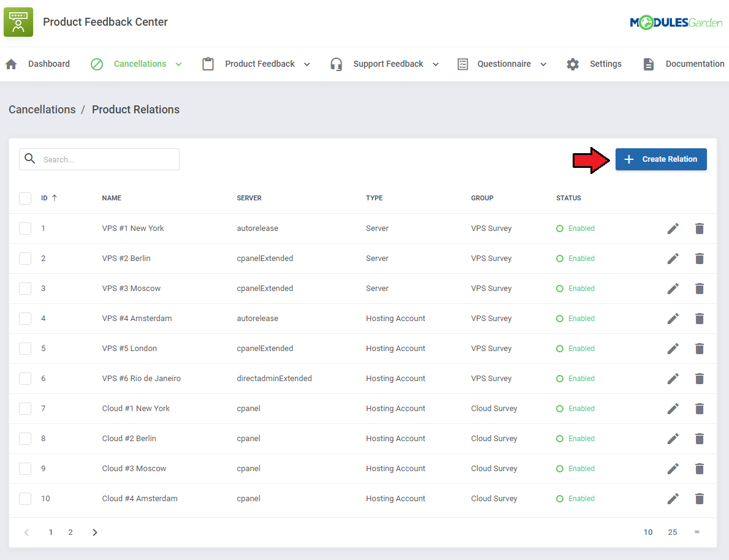This screenshot has width=729, height=560.
Task: Delete the VPS #4 Amsterdam relation
Action: tap(699, 319)
